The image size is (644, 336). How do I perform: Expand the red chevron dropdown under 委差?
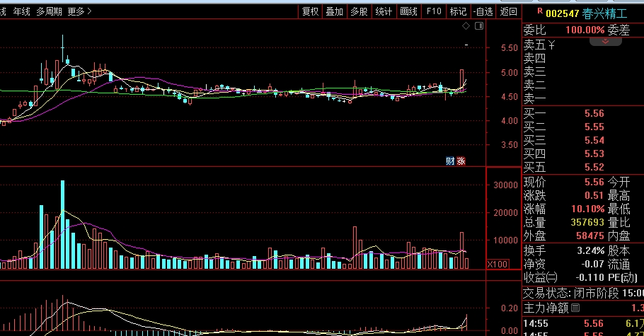click(x=605, y=42)
